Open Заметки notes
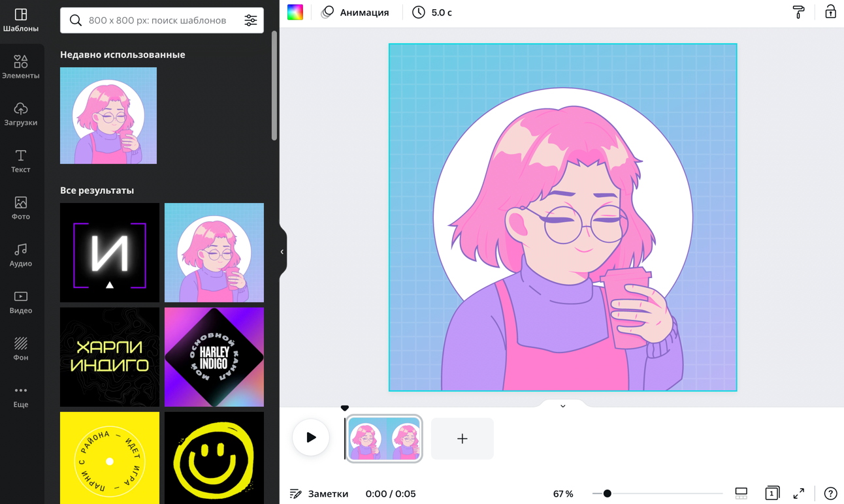844x504 pixels. [319, 494]
